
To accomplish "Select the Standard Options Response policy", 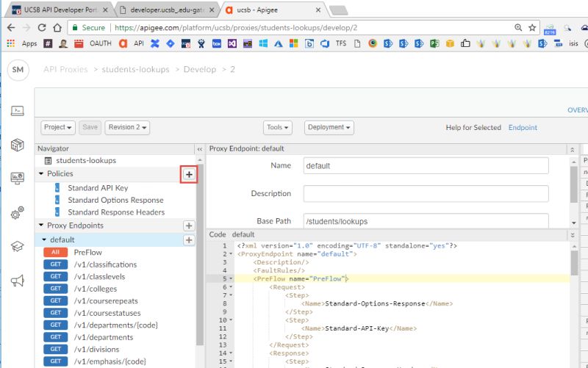I will [x=115, y=200].
